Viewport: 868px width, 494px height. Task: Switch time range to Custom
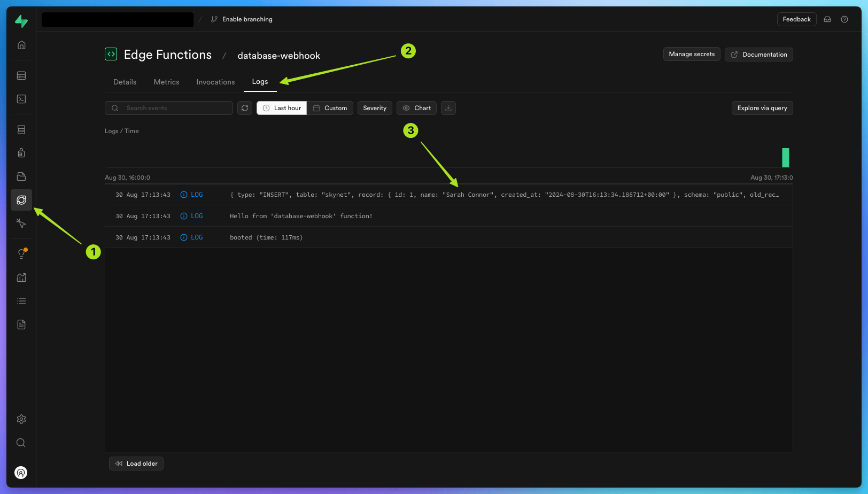tap(330, 107)
